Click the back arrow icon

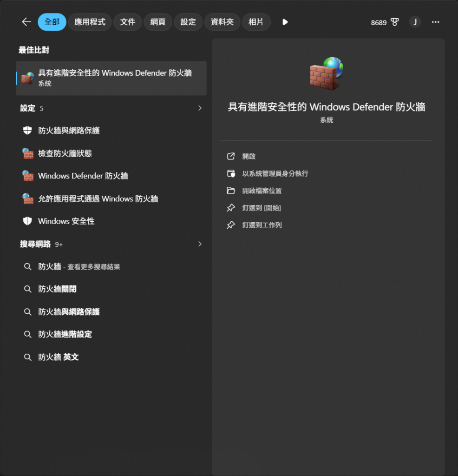click(26, 22)
